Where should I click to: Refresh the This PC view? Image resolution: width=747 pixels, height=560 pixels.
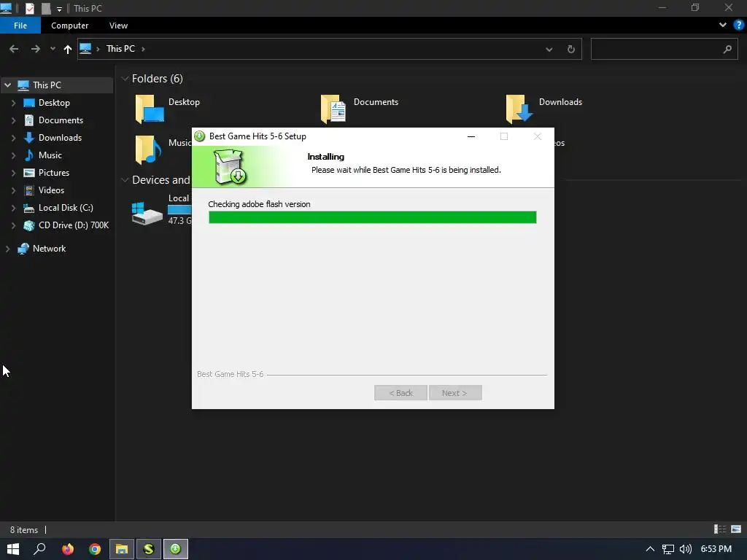pyautogui.click(x=570, y=49)
